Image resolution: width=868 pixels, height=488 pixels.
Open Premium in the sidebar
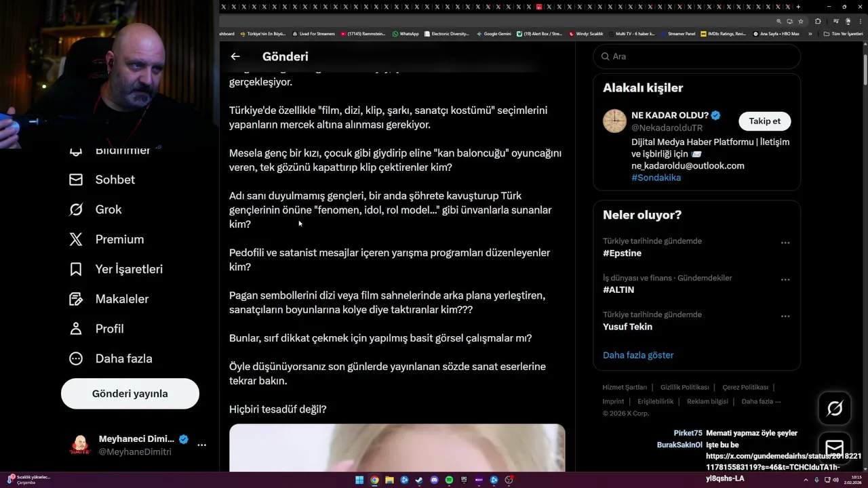tap(106, 239)
